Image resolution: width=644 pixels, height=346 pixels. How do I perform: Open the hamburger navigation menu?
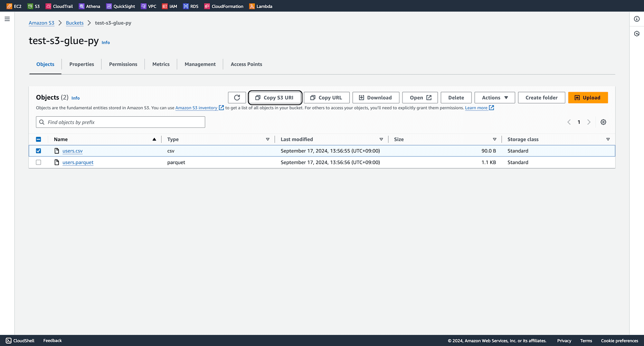[7, 19]
